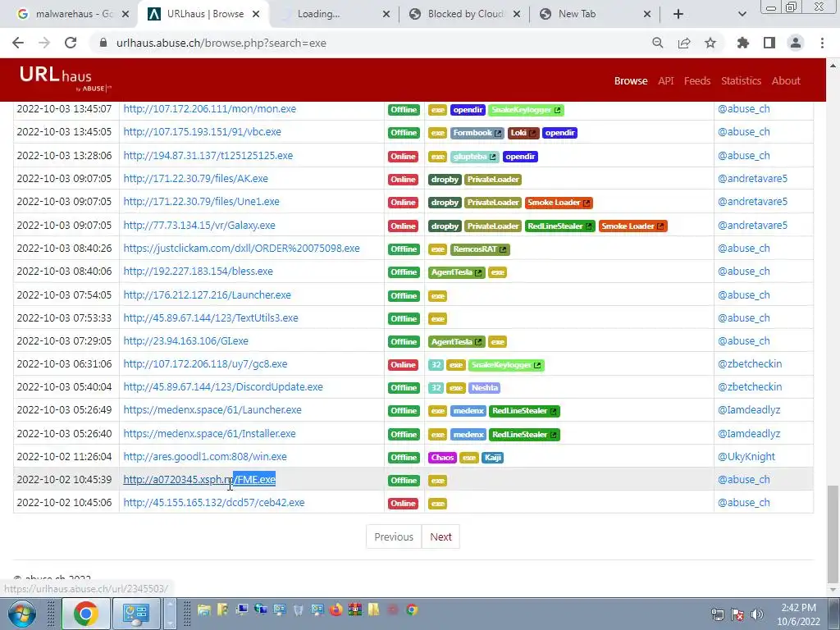Toggle the browser side panel icon
Viewport: 840px width, 630px height.
click(x=769, y=43)
